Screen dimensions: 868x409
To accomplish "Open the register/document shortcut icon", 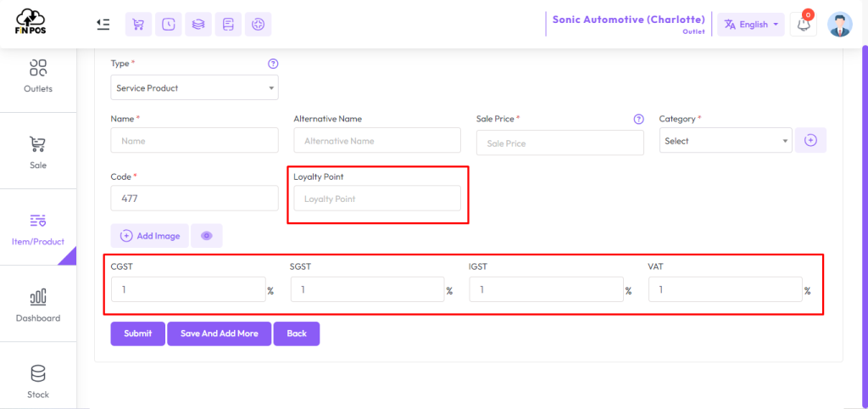I will point(228,25).
